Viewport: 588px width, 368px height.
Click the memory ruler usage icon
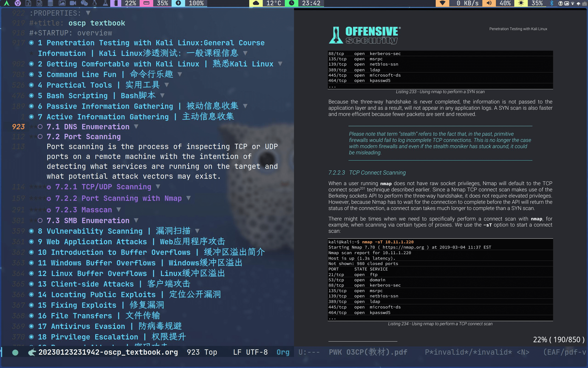pos(147,3)
